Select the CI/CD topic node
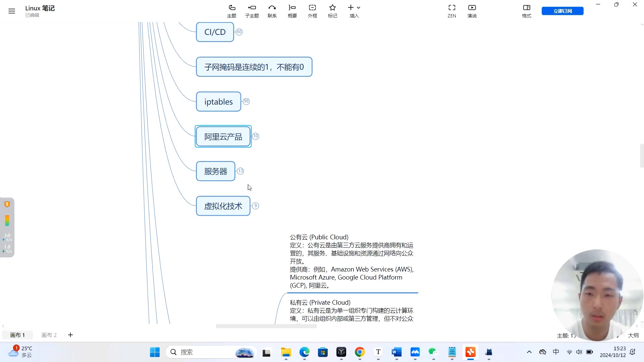Screen dimensions: 644x362 click(215, 32)
